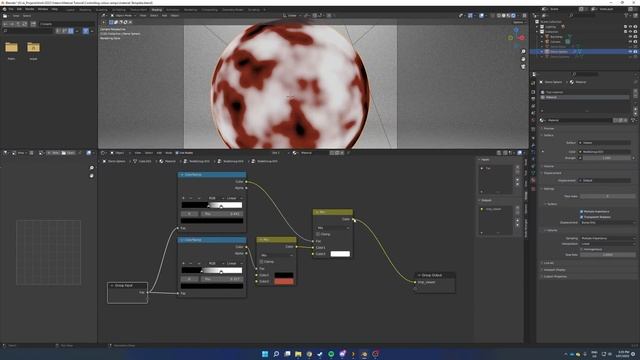
Task: Click the red X axis gizmo ball
Action: 522,38
